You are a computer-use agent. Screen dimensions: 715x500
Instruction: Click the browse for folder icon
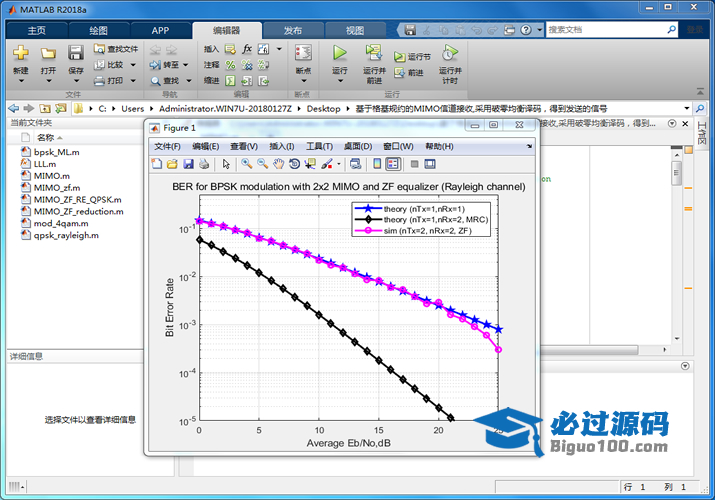coord(60,108)
